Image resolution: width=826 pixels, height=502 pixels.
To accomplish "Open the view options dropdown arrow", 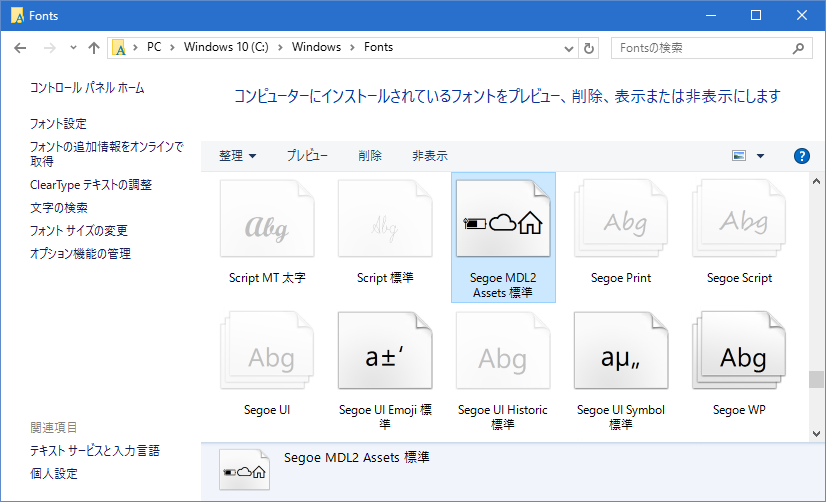I will [760, 156].
